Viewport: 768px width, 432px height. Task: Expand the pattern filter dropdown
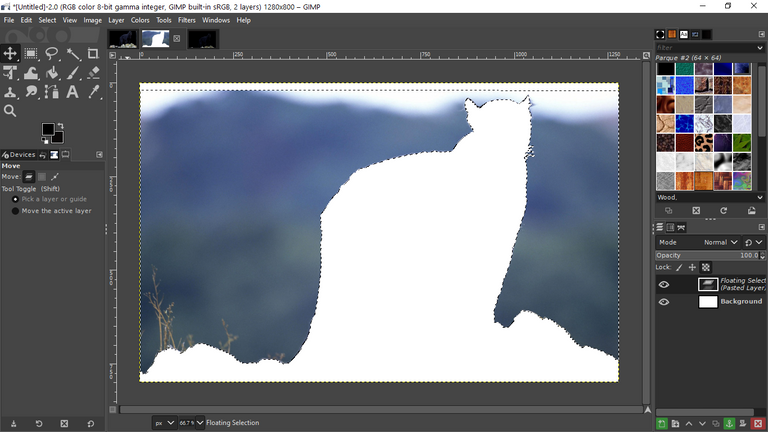point(760,47)
